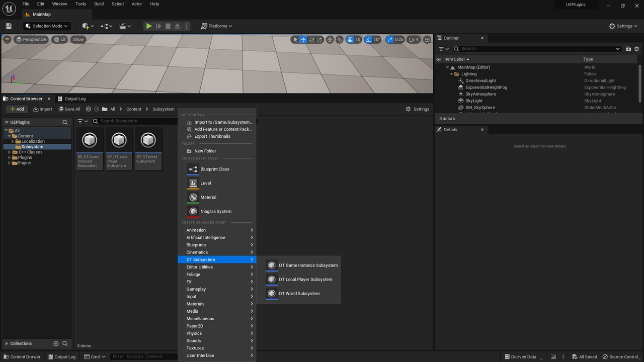Image resolution: width=644 pixels, height=362 pixels.
Task: Change the Lit view mode
Action: [60, 39]
